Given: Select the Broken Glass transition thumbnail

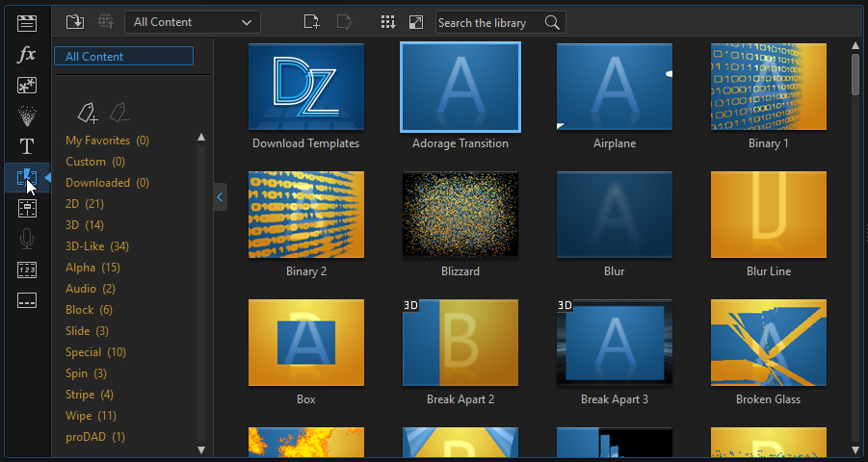Looking at the screenshot, I should pyautogui.click(x=768, y=342).
